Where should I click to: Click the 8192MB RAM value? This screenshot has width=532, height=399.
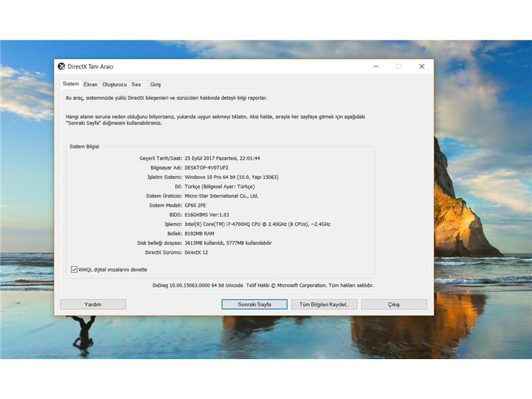(x=199, y=234)
